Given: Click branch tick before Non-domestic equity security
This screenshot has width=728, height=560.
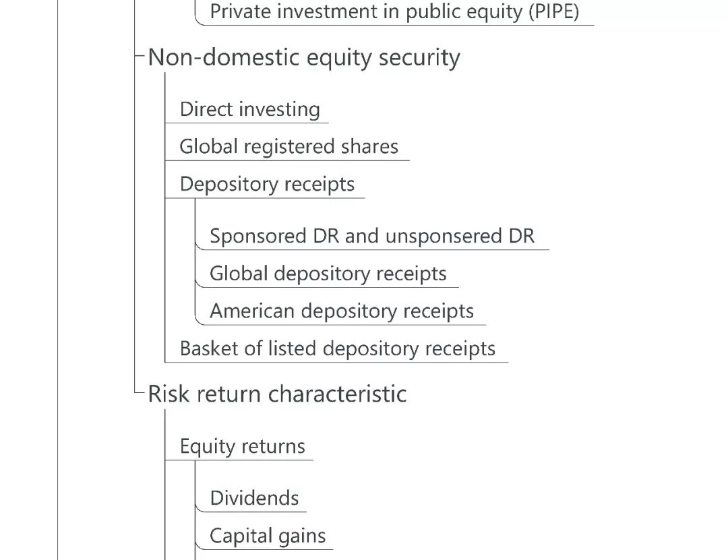Looking at the screenshot, I should pyautogui.click(x=140, y=57).
